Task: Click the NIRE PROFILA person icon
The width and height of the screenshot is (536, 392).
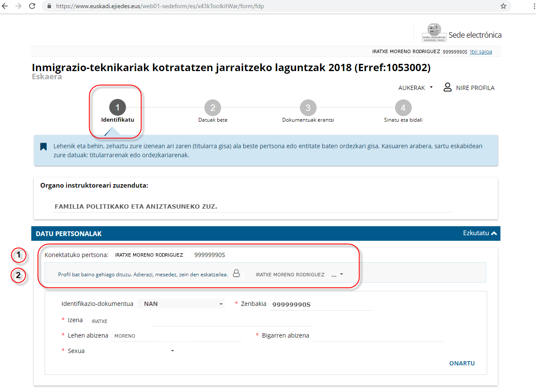Action: (447, 87)
